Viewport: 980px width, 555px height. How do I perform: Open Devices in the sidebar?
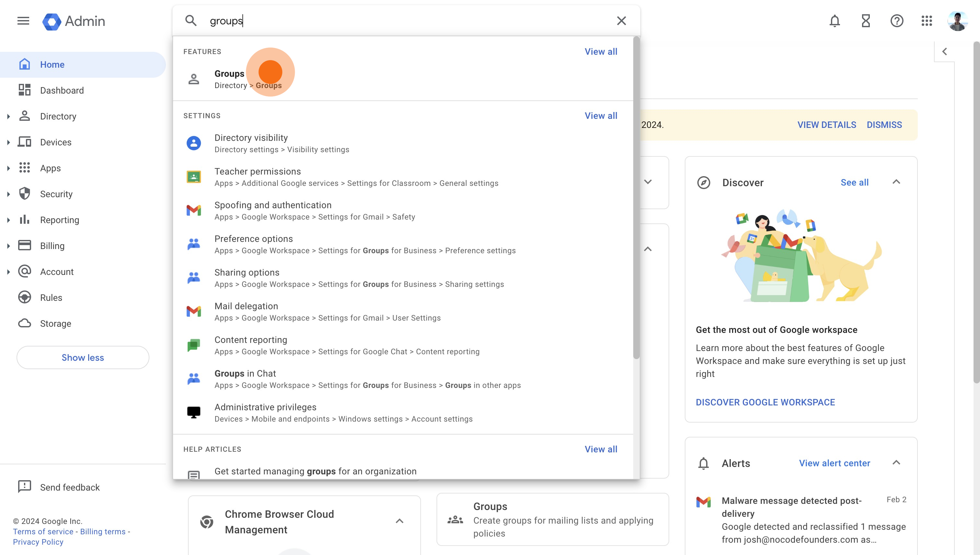[x=56, y=142]
